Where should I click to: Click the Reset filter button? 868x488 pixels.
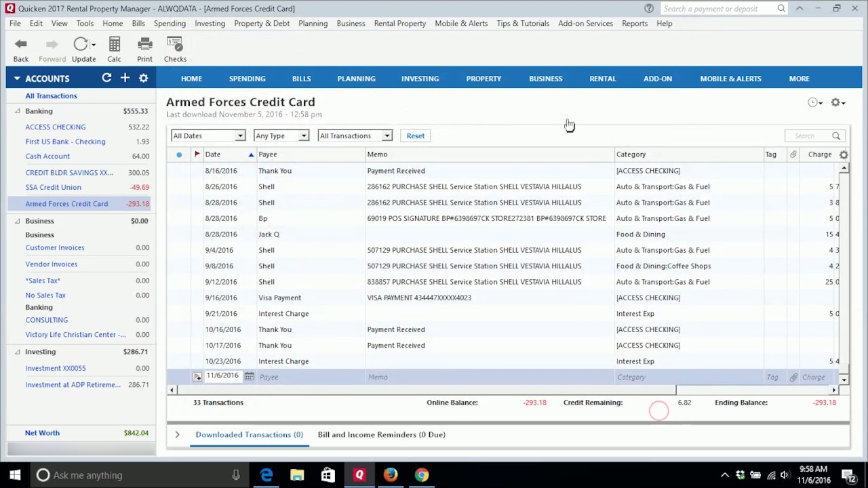416,136
